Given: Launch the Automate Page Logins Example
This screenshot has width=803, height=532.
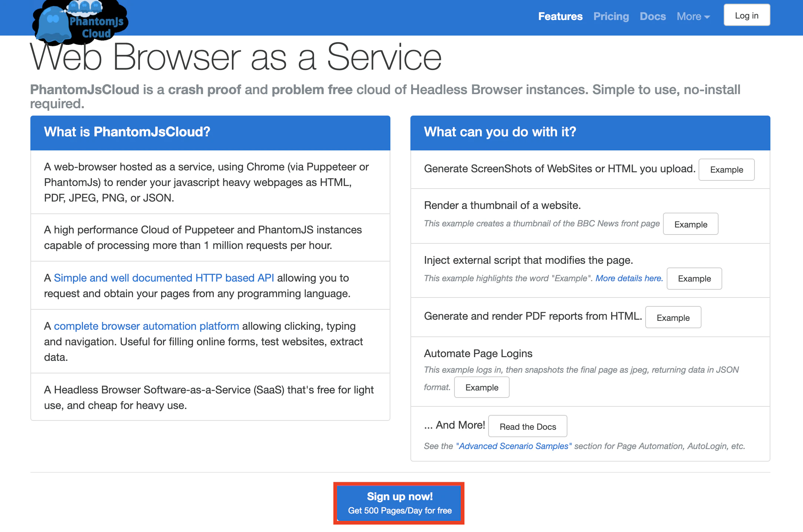Looking at the screenshot, I should [x=482, y=388].
